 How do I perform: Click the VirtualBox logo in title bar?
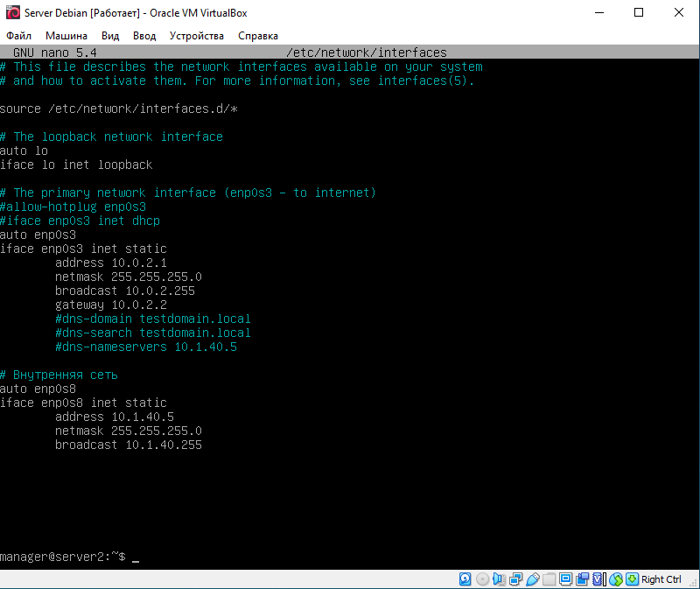click(x=12, y=12)
